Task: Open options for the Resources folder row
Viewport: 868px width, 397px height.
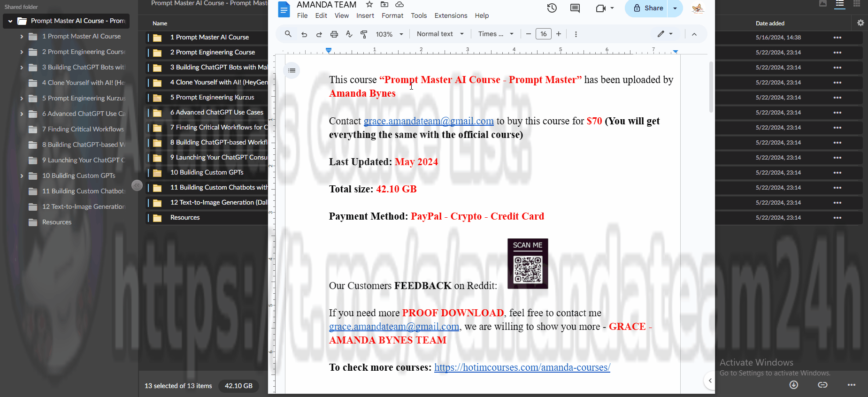Action: 837,218
